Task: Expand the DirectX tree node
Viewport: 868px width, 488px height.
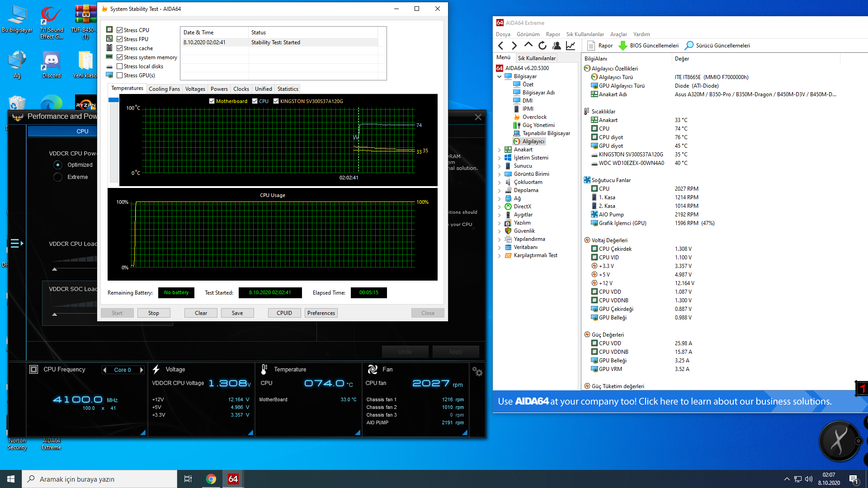Action: point(499,206)
